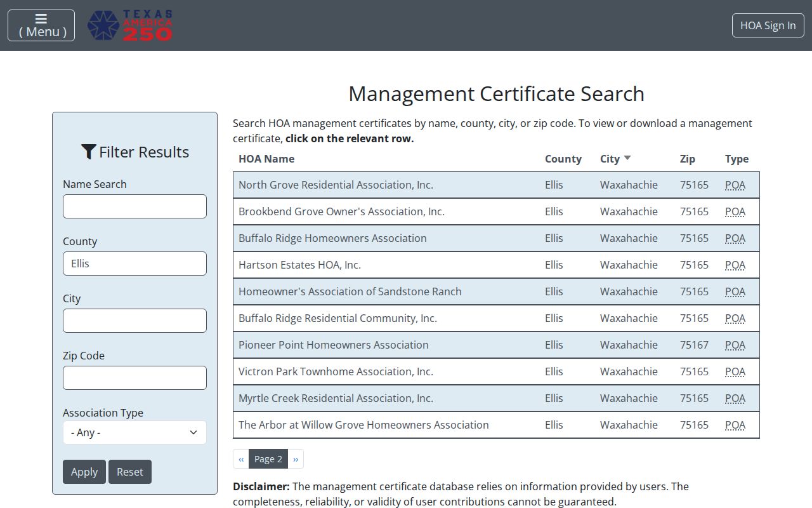Viewport: 812px width, 508px height.
Task: Apply the filter results
Action: [84, 472]
